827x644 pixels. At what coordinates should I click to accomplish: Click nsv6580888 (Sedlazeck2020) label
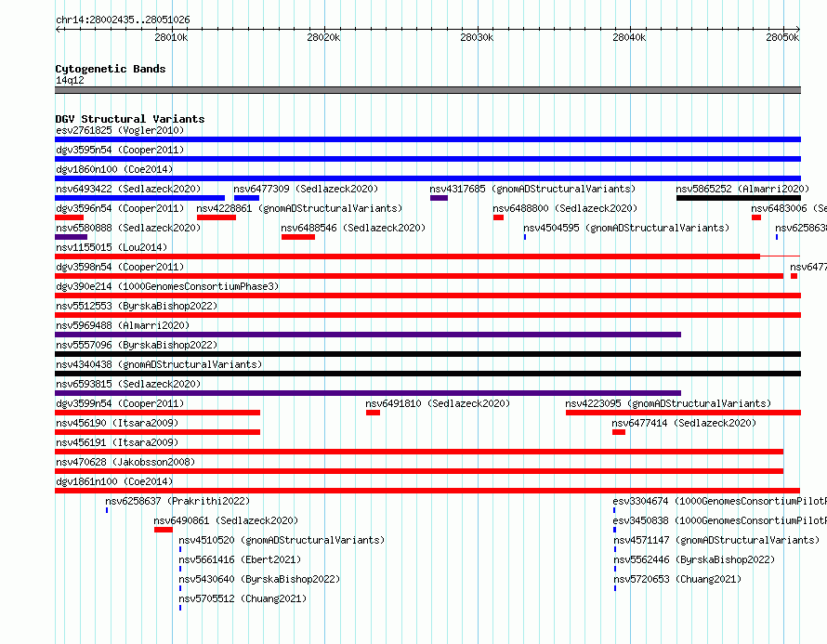[x=128, y=228]
